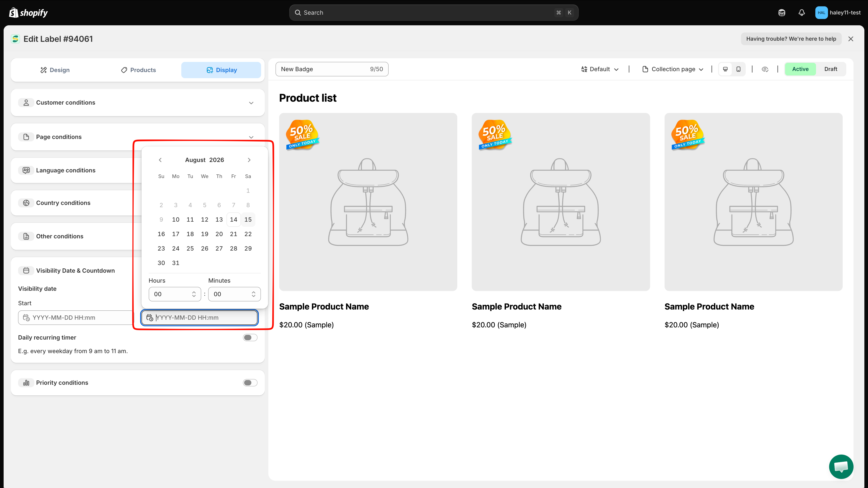
Task: Click the Shopify logo
Action: [28, 12]
